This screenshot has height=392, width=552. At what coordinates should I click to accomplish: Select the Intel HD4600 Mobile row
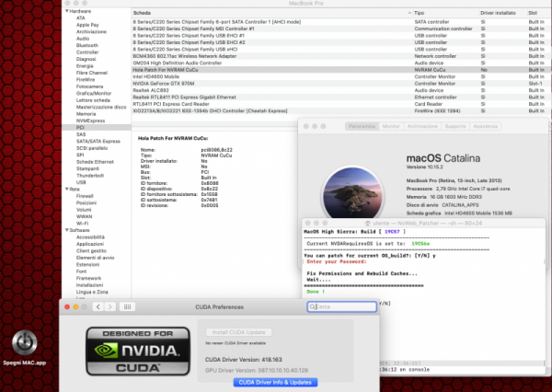[340, 76]
